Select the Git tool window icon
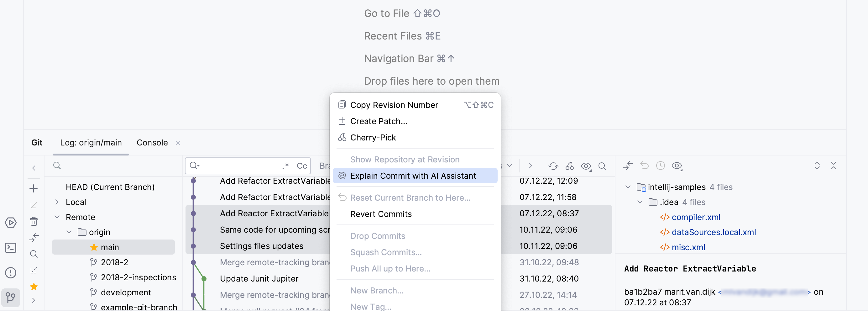 coord(11,298)
